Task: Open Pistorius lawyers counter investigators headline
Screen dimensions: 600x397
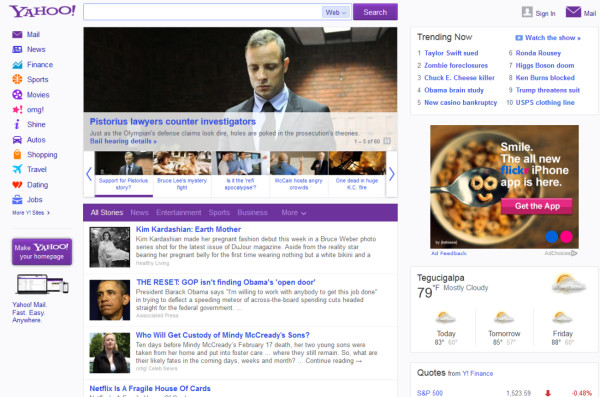Action: [x=173, y=122]
